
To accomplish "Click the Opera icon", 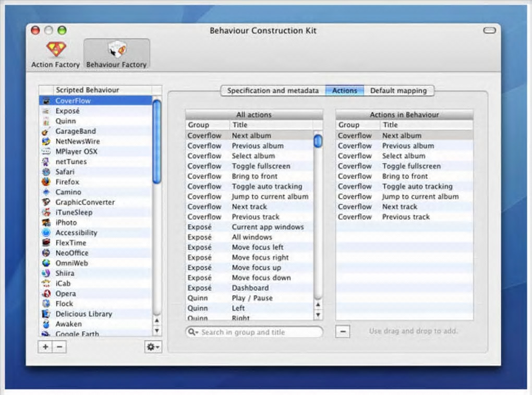I will coord(46,294).
